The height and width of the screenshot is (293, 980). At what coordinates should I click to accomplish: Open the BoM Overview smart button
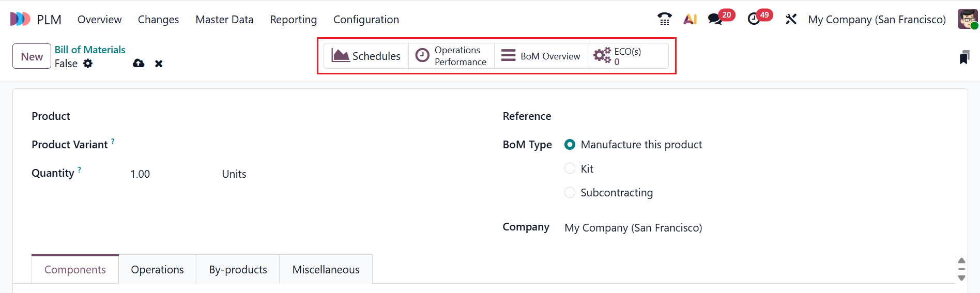point(541,55)
